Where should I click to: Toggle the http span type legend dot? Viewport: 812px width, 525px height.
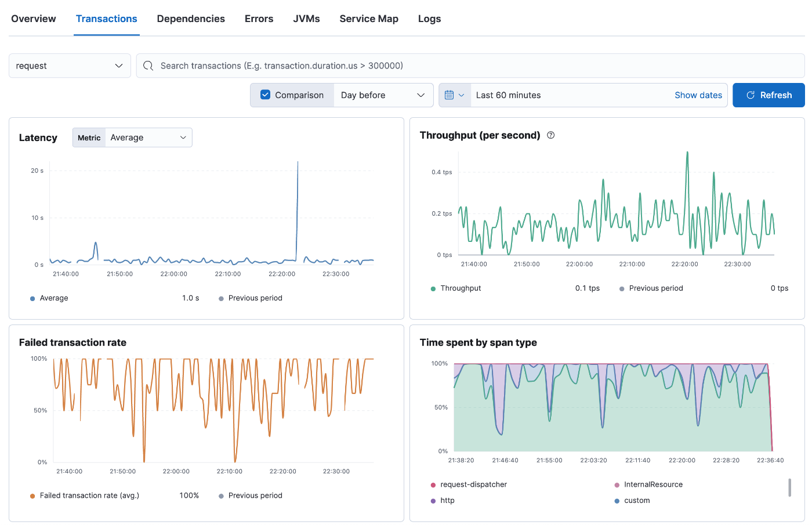pos(433,501)
